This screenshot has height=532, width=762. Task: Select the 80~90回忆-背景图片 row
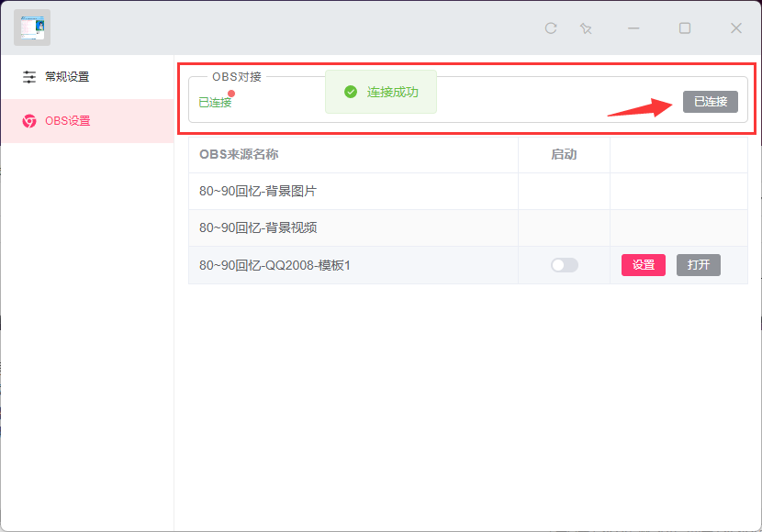point(258,192)
